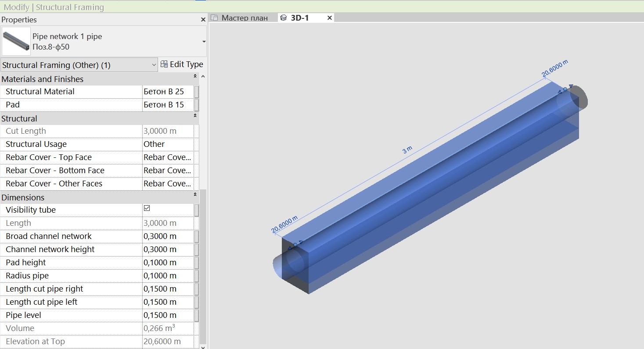Close the Properties panel
The image size is (644, 349).
point(203,20)
